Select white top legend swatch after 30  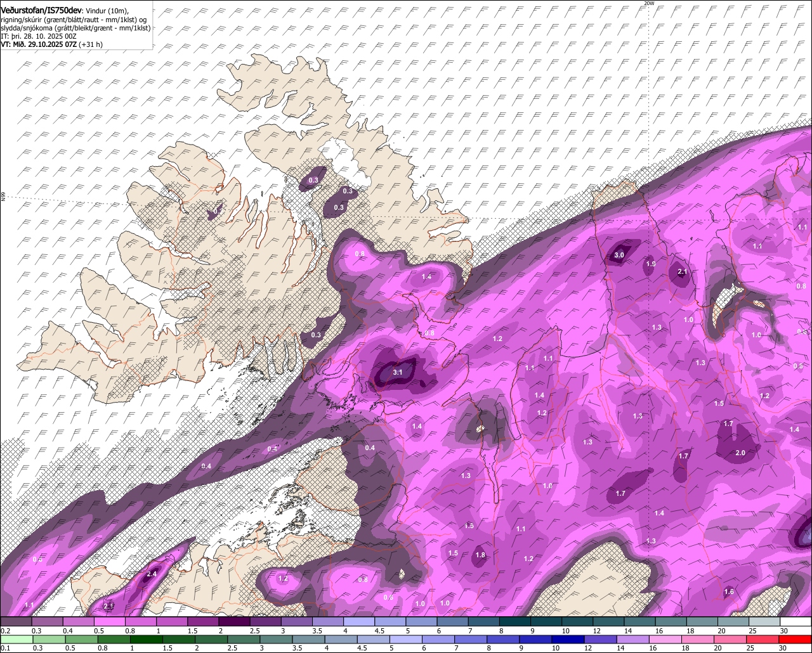[796, 621]
